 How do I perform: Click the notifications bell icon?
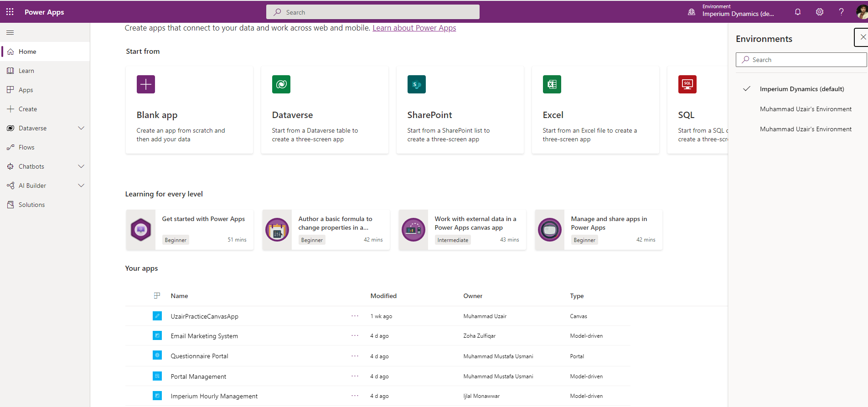[798, 12]
